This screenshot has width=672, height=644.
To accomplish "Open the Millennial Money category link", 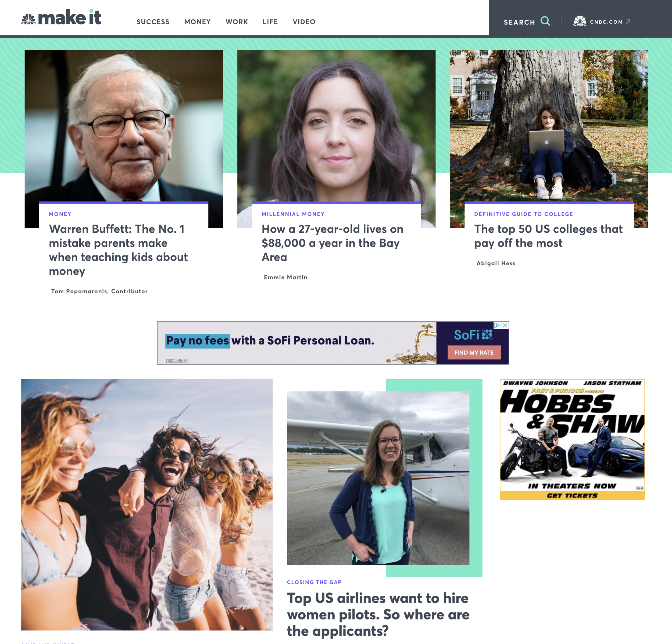I will coord(293,214).
